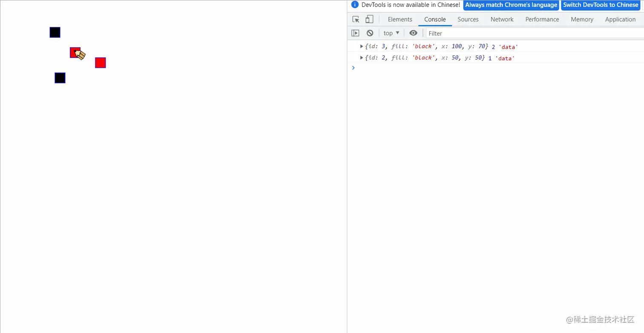Click the Always match Chrome's language button
This screenshot has width=644, height=333.
[x=511, y=5]
